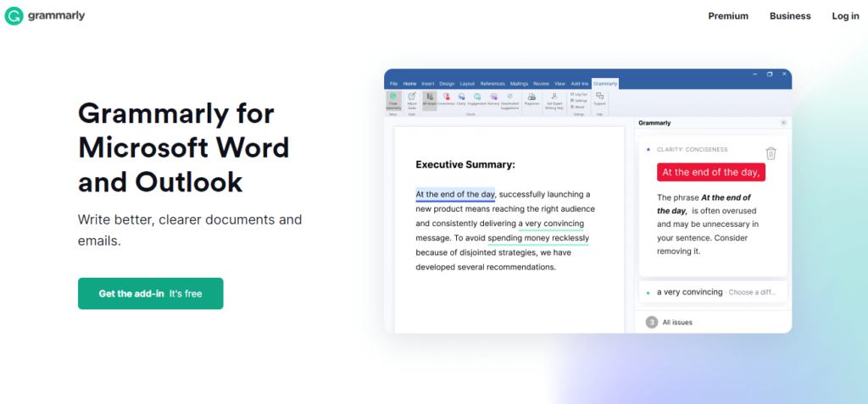This screenshot has height=404, width=868.
Task: Switch to the Home ribbon tab
Action: [x=409, y=84]
